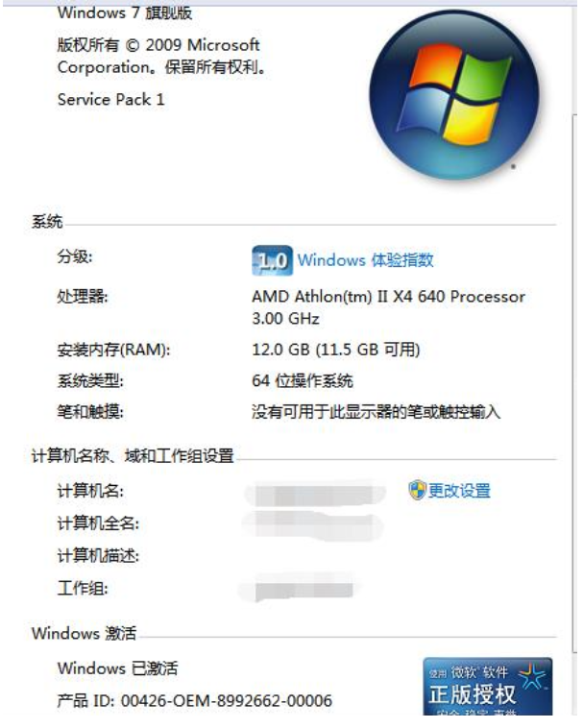Click the star emblem on genuine badge
The image size is (583, 728).
(x=532, y=675)
